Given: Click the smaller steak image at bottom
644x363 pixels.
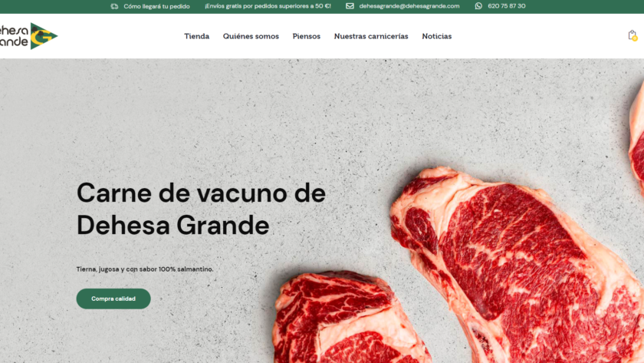Looking at the screenshot, I should [349, 317].
